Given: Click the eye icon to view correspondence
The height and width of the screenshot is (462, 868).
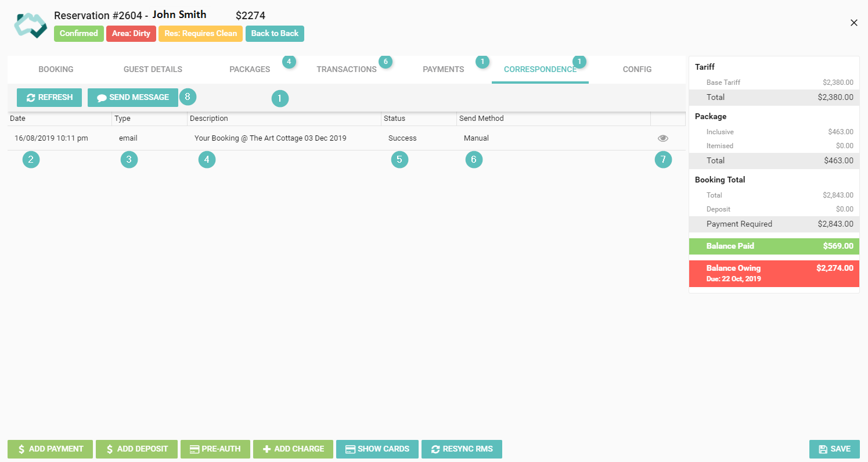Looking at the screenshot, I should click(x=663, y=138).
